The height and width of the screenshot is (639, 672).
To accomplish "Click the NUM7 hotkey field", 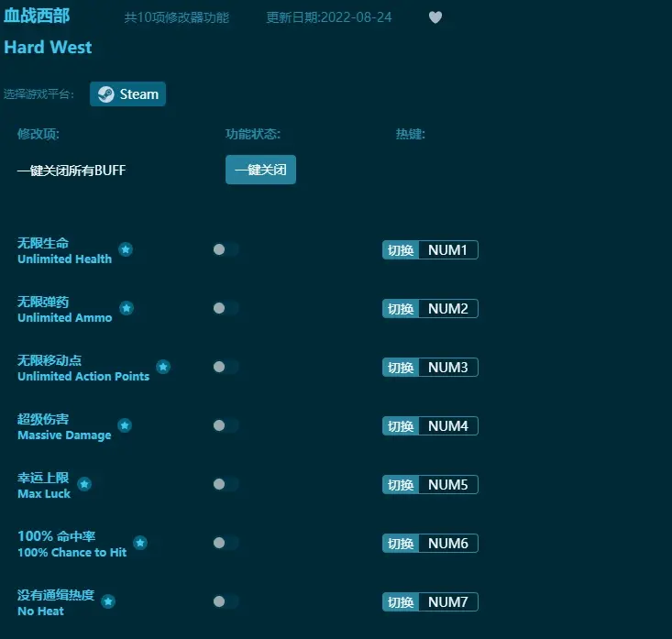I will pyautogui.click(x=448, y=602).
